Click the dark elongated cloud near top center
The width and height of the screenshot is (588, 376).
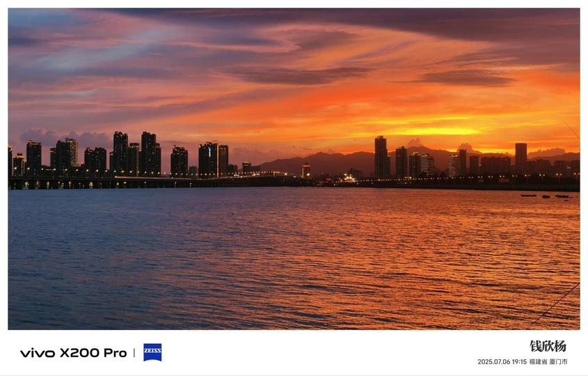[296, 75]
